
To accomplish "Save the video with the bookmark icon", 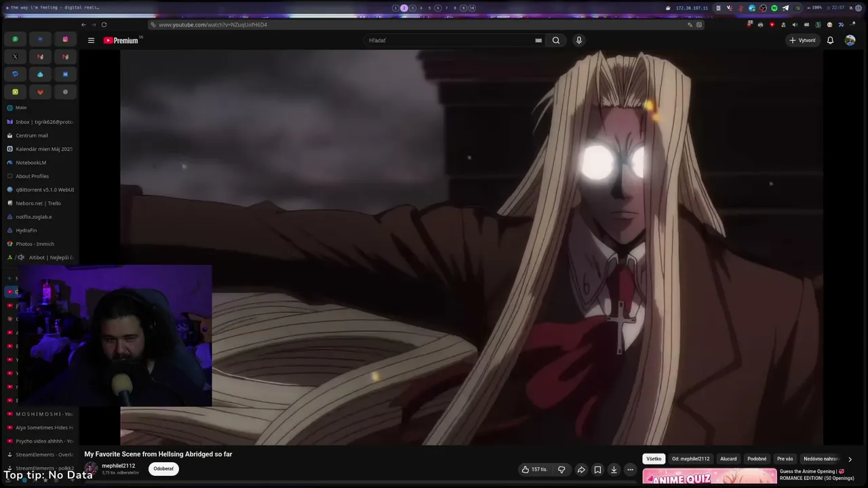I will click(x=597, y=470).
